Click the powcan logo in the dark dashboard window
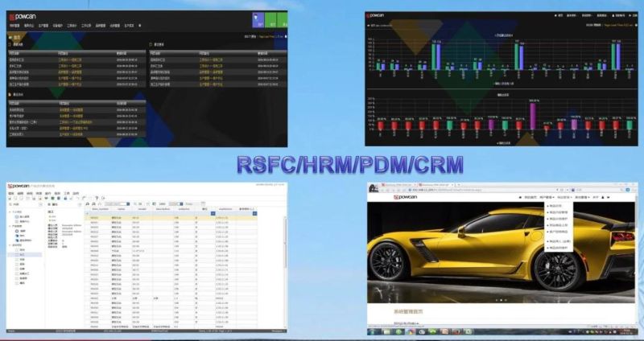This screenshot has width=644, height=341. point(23,17)
